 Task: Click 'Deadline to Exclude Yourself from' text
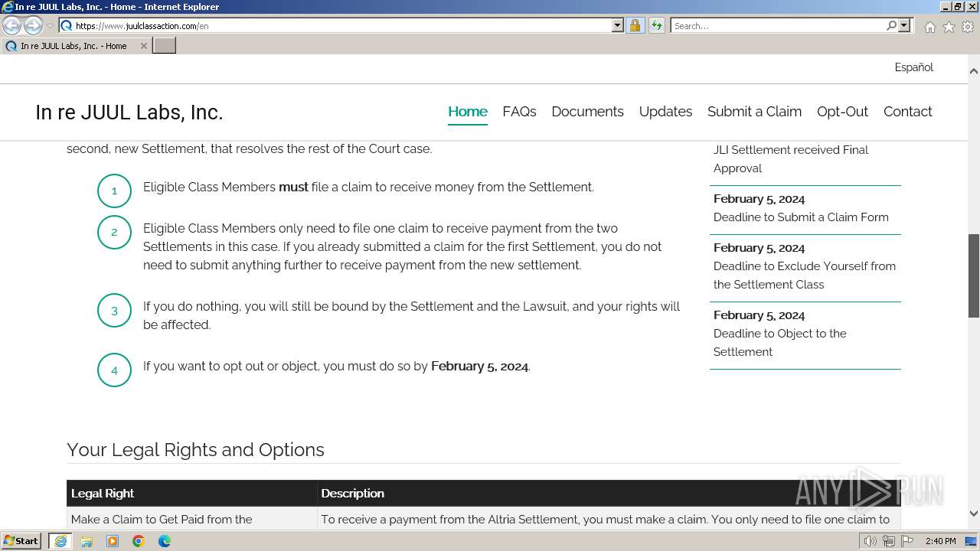coord(805,266)
